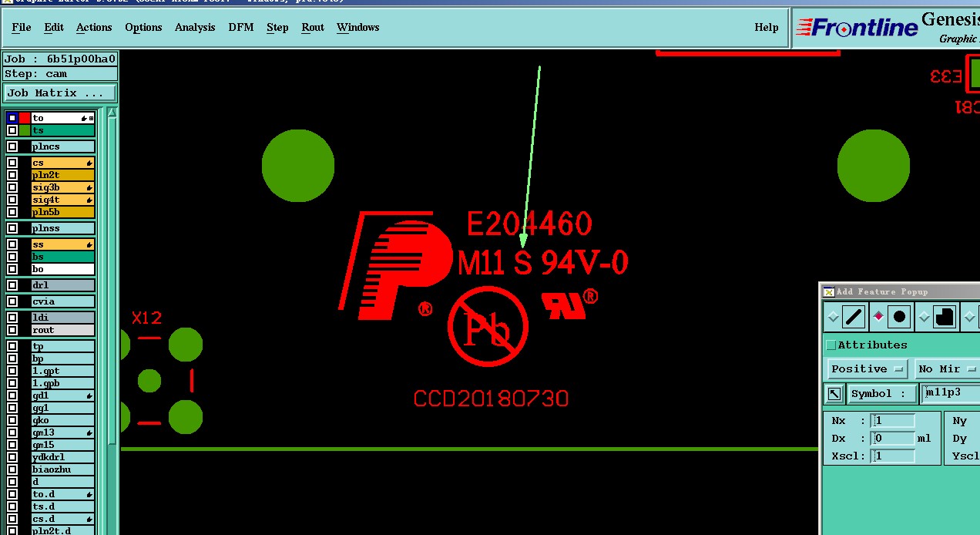
Task: Toggle display box of layer cs
Action: point(12,163)
